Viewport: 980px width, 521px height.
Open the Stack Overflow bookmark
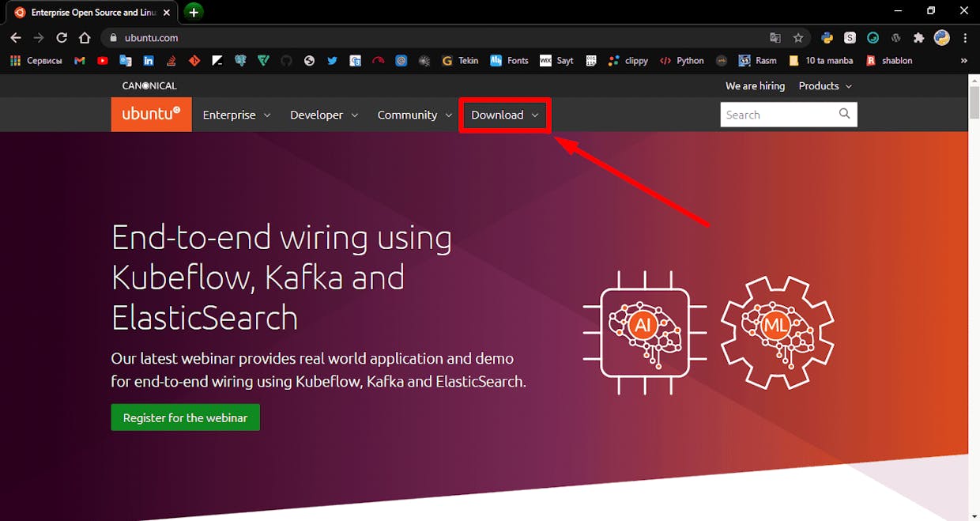click(171, 60)
